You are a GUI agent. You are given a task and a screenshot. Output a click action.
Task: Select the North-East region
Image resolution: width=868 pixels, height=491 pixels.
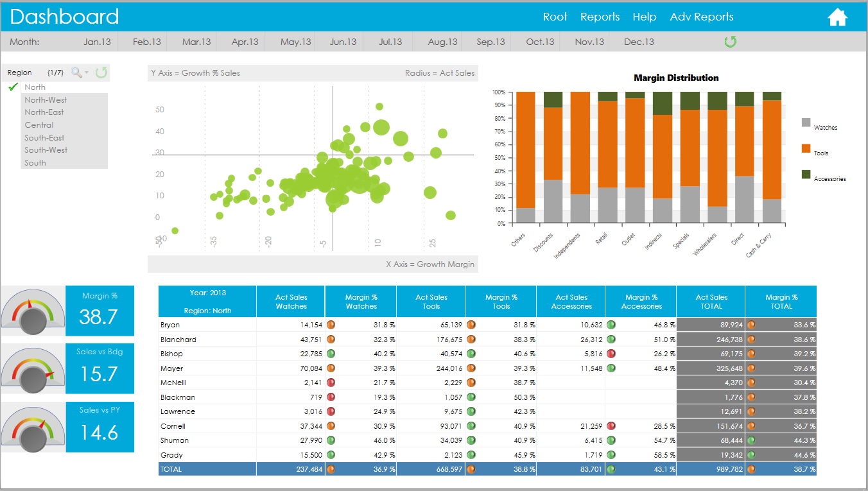(46, 112)
